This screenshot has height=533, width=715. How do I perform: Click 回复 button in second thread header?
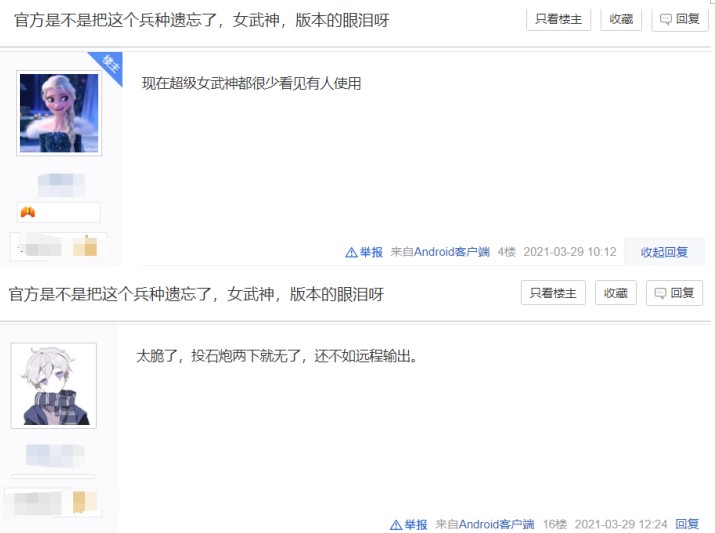(674, 293)
